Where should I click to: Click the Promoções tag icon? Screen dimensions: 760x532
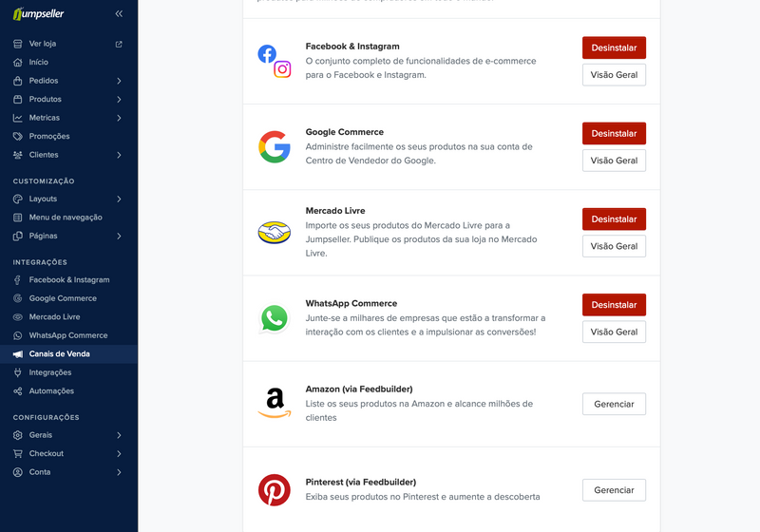[18, 136]
